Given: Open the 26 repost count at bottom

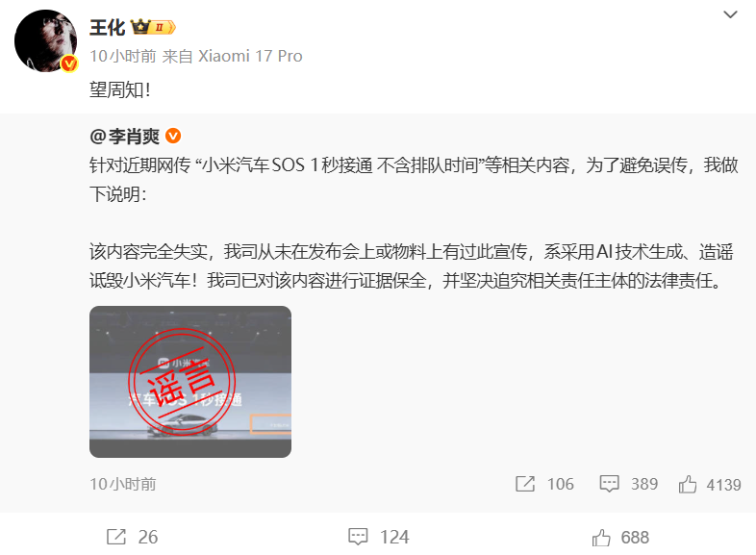Looking at the screenshot, I should click(147, 537).
